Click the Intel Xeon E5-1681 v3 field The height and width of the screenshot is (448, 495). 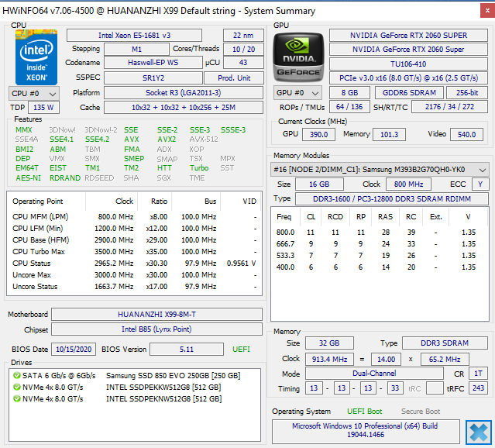(134, 36)
